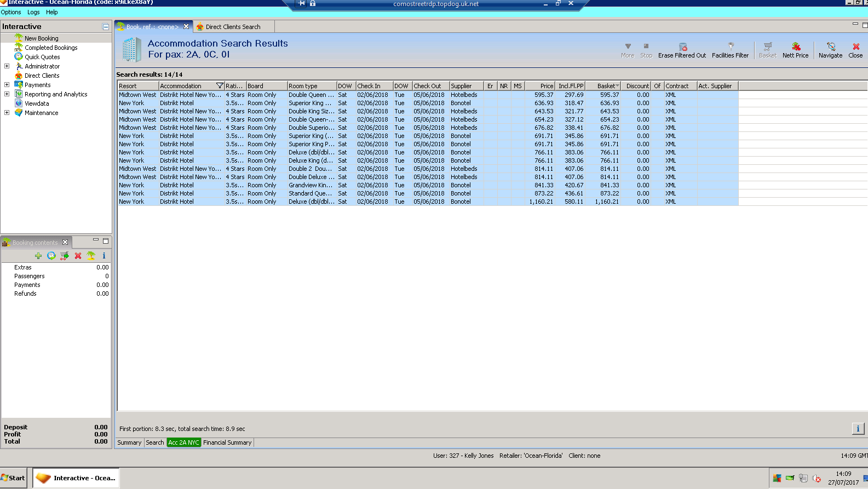Click the Nett Price toolbar icon
This screenshot has height=489, width=868.
point(796,47)
